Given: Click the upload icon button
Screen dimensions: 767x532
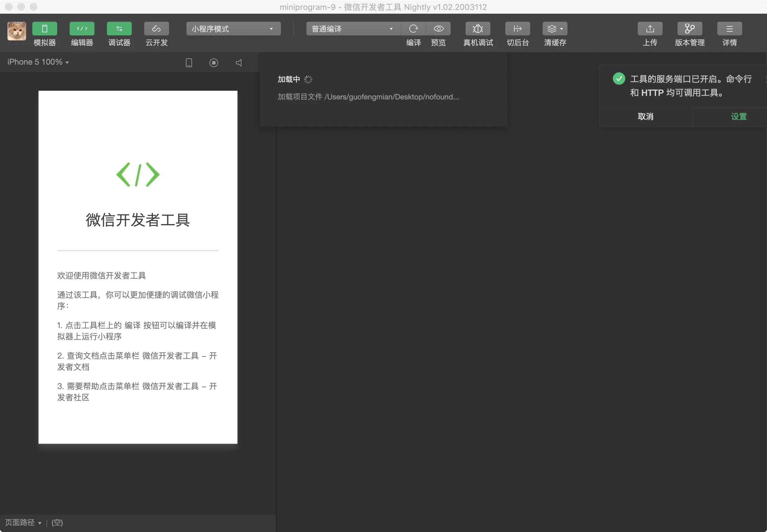Looking at the screenshot, I should coord(650,29).
